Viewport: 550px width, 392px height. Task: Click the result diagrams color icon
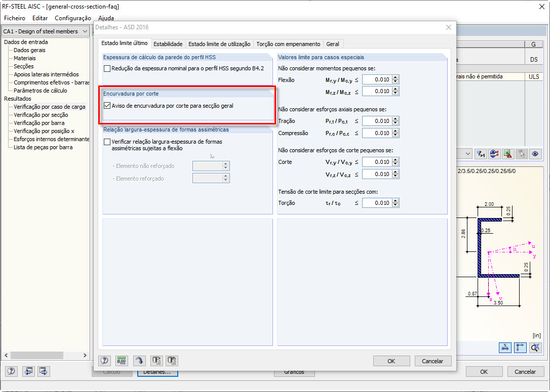click(494, 154)
